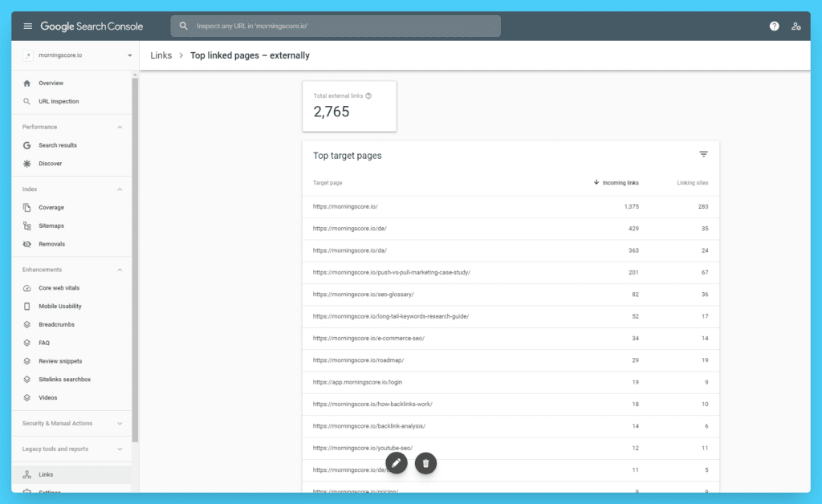The height and width of the screenshot is (504, 822).
Task: Open the long-tail-keywords-research-guide row
Action: pos(511,317)
